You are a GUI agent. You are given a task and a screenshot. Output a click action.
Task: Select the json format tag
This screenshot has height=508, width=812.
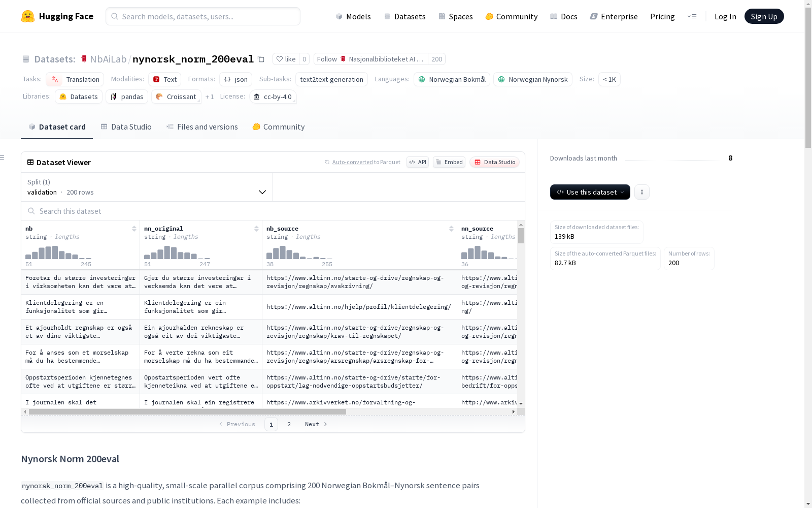point(236,79)
